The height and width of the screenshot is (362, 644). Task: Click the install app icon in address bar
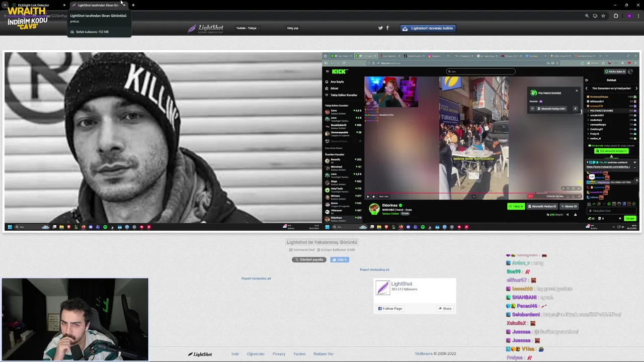595,16
